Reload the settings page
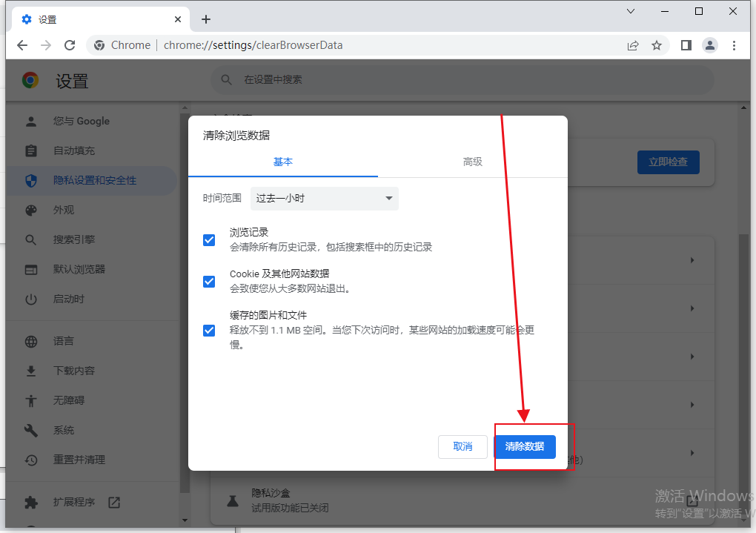The image size is (756, 533). coord(70,45)
